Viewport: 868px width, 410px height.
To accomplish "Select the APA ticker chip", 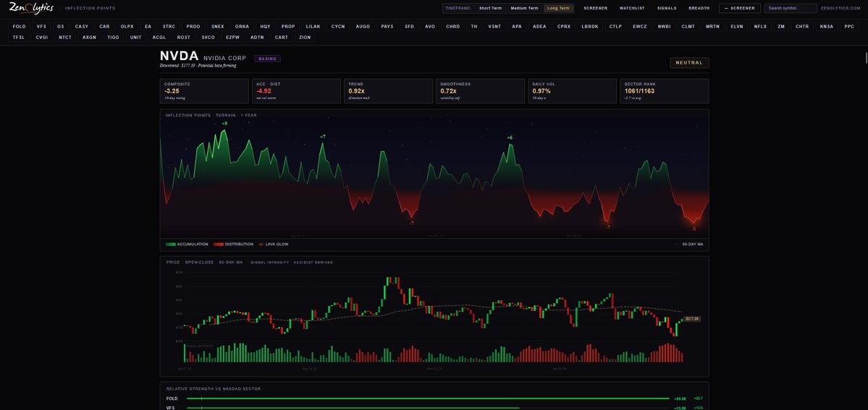I will [x=516, y=27].
